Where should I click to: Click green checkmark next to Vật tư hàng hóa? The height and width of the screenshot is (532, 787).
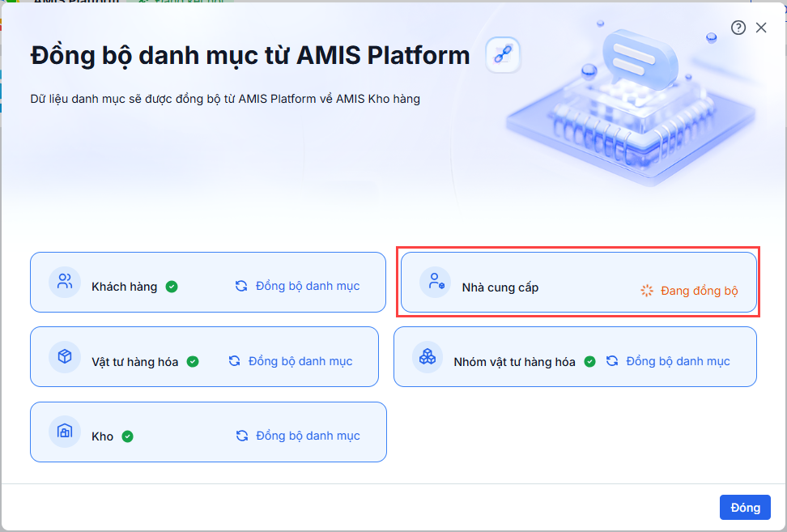coord(193,361)
